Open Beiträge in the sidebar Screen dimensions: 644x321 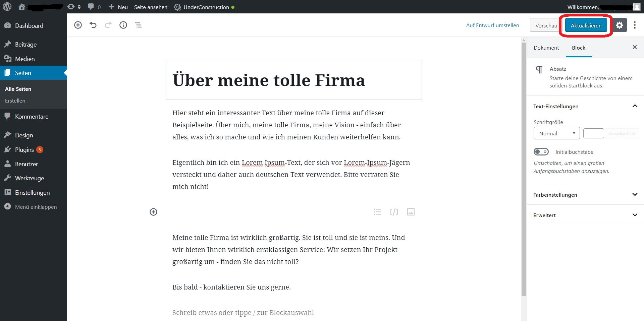[x=34, y=44]
